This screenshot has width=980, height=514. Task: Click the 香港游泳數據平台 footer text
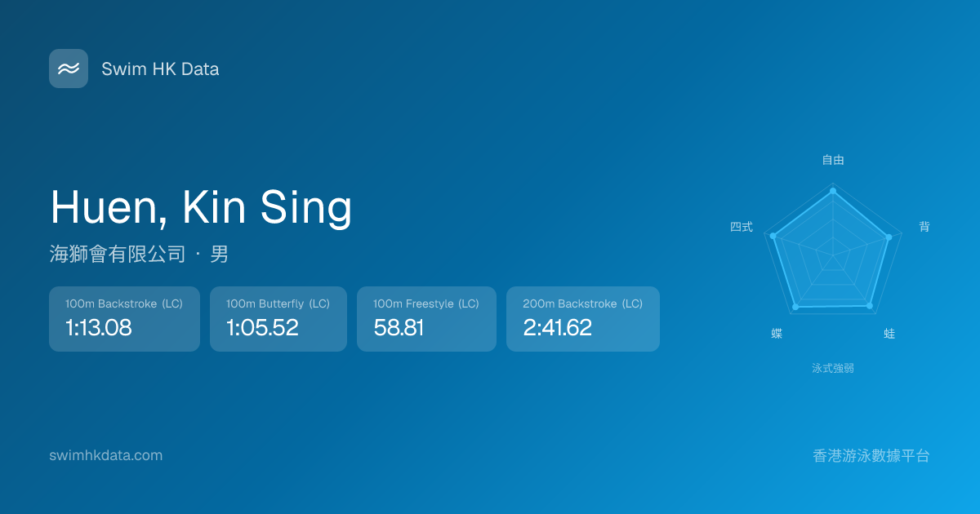click(x=871, y=456)
